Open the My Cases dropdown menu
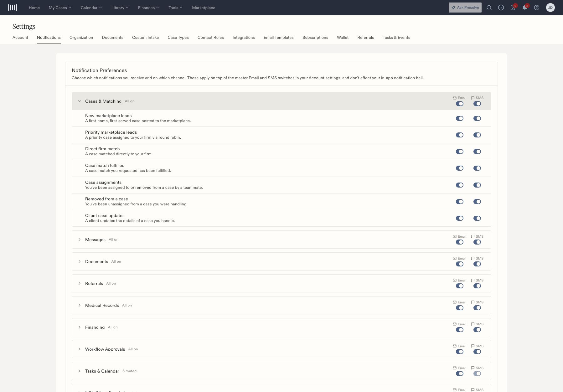 (x=60, y=8)
